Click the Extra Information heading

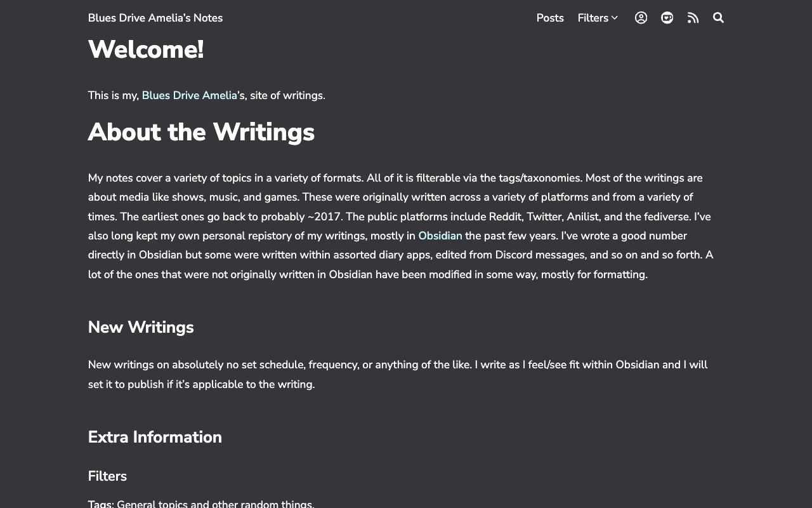[x=155, y=437]
